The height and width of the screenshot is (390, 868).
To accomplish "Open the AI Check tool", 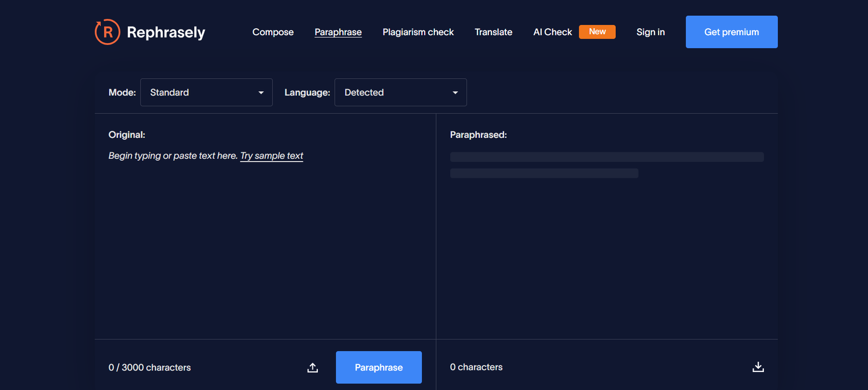I will click(552, 32).
